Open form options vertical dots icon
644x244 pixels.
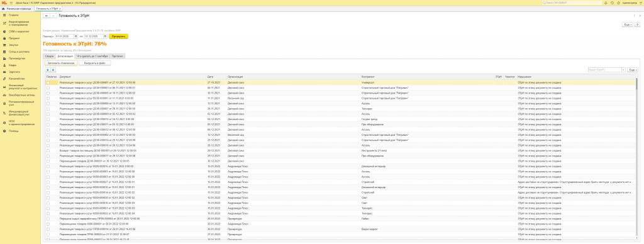pyautogui.click(x=634, y=16)
